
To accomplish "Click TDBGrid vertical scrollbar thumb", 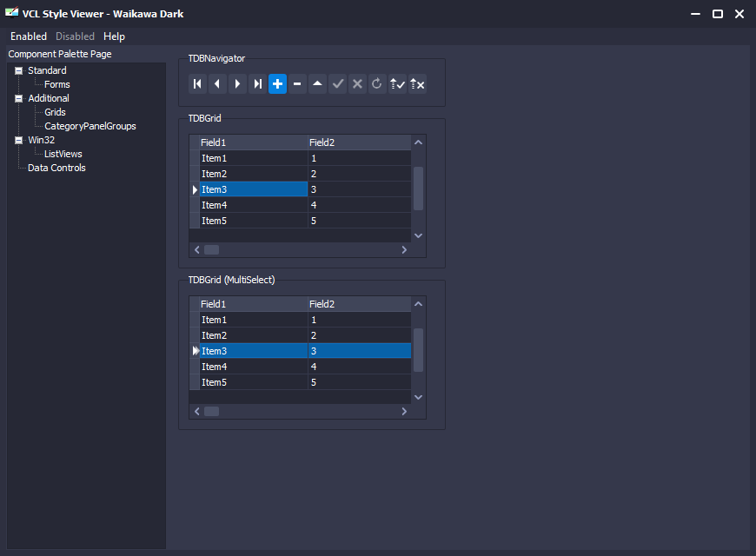I will tap(419, 189).
